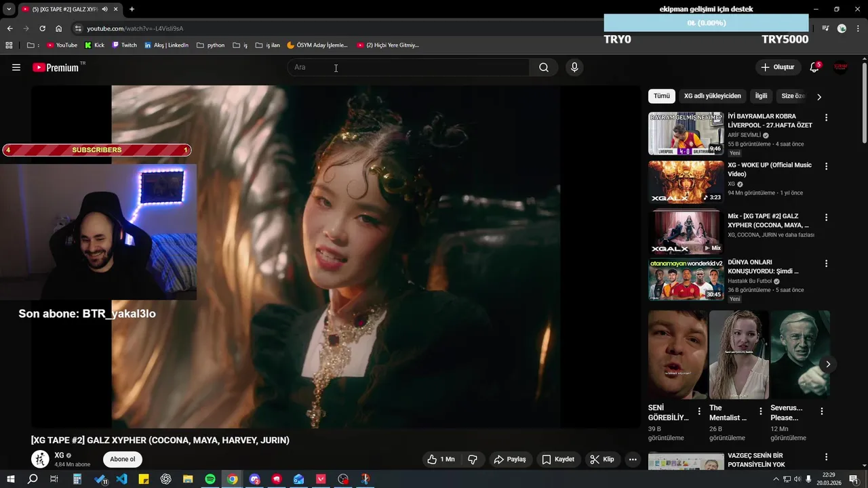Viewport: 868px width, 488px height.
Task: Open the iş ilan bookmarks folder
Action: 268,45
